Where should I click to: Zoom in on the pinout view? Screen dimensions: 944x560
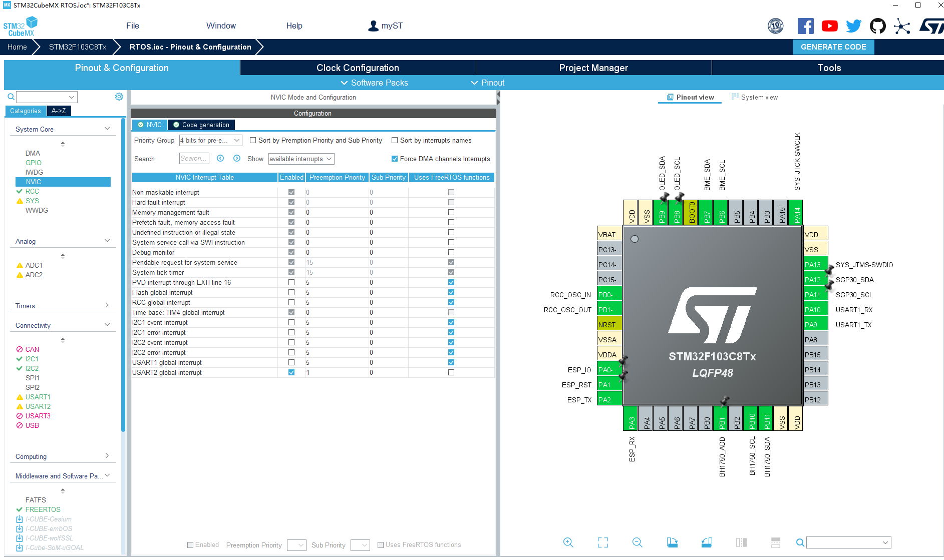tap(568, 542)
